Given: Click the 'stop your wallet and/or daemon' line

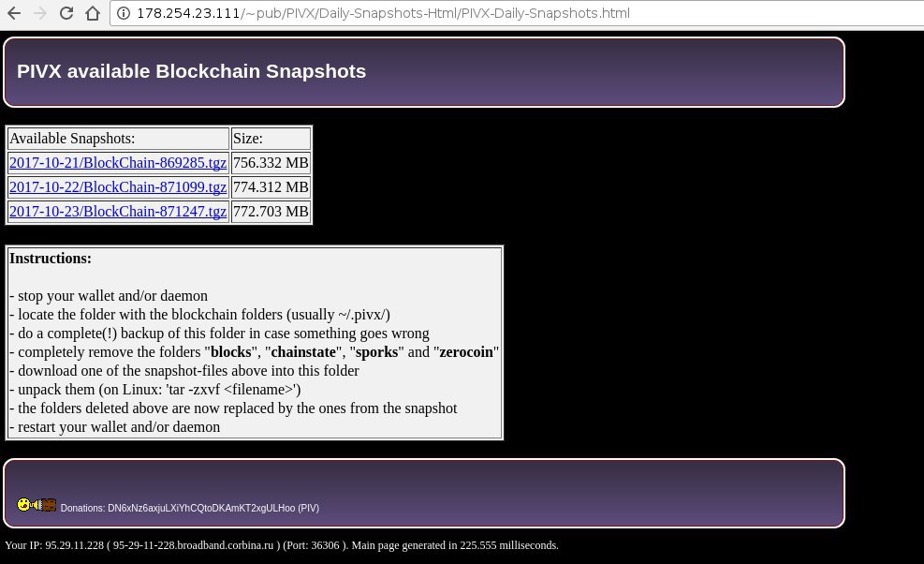Looking at the screenshot, I should click(x=109, y=295).
